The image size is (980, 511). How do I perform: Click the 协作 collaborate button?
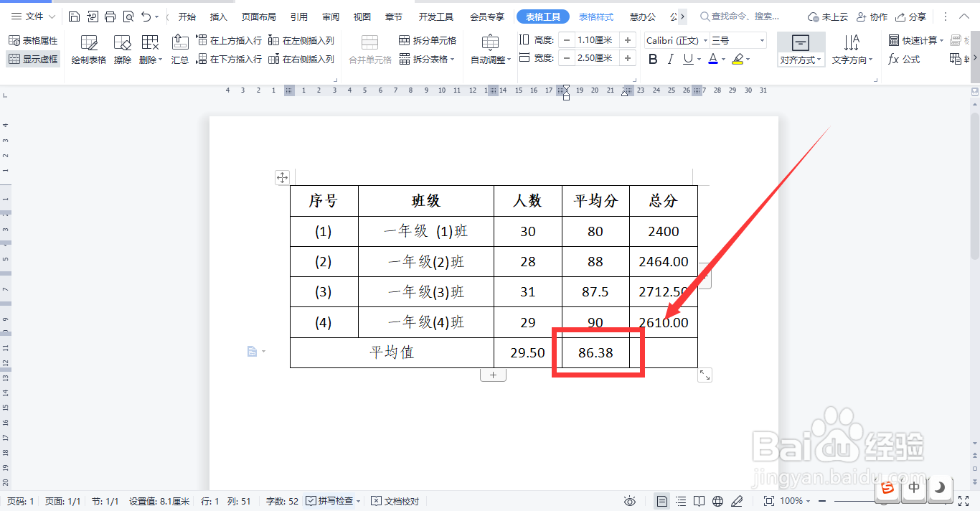pos(874,17)
